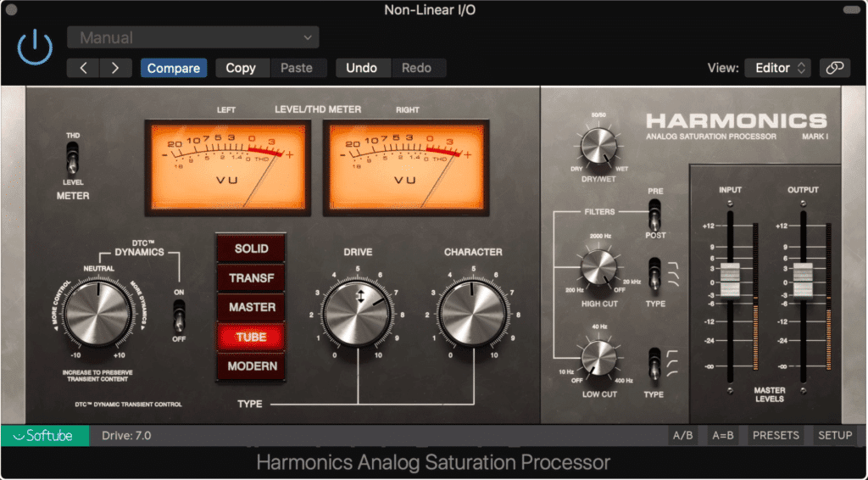
Task: Select the TUBE saturation type
Action: click(x=251, y=337)
